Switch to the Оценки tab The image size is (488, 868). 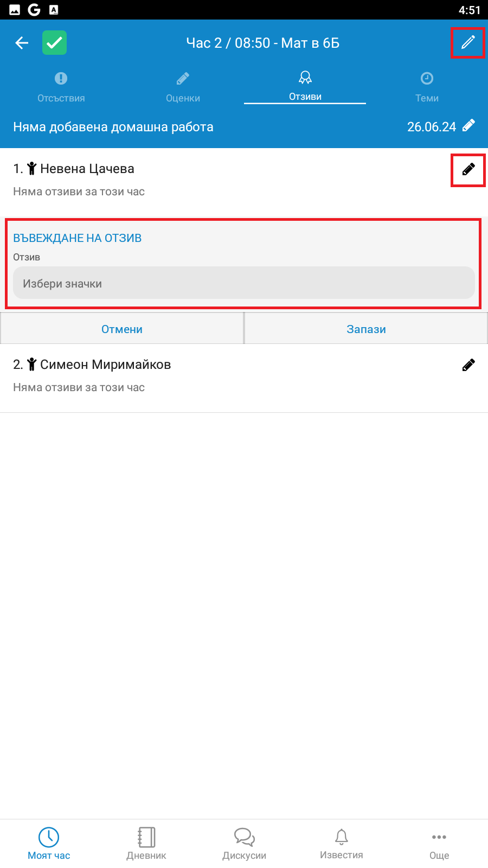coord(183,87)
